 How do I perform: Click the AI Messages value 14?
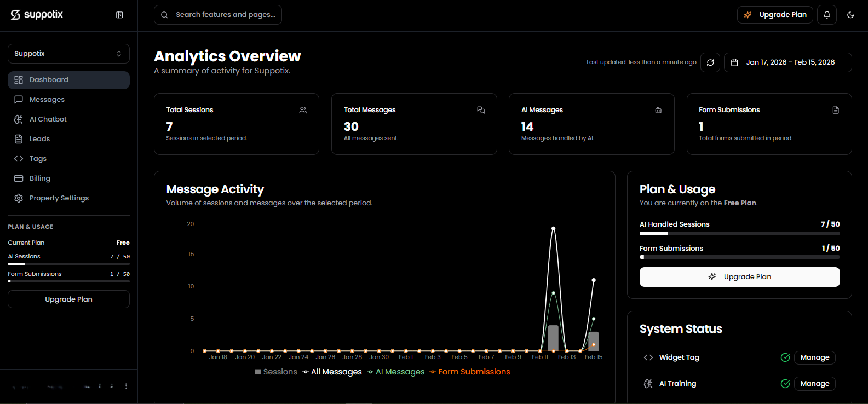click(x=527, y=126)
